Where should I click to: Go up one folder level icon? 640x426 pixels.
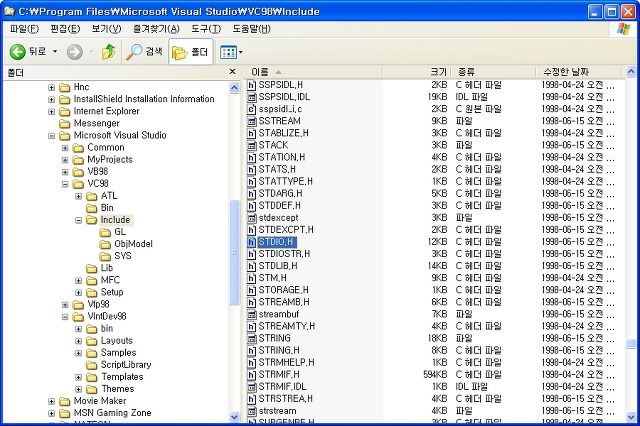(109, 52)
